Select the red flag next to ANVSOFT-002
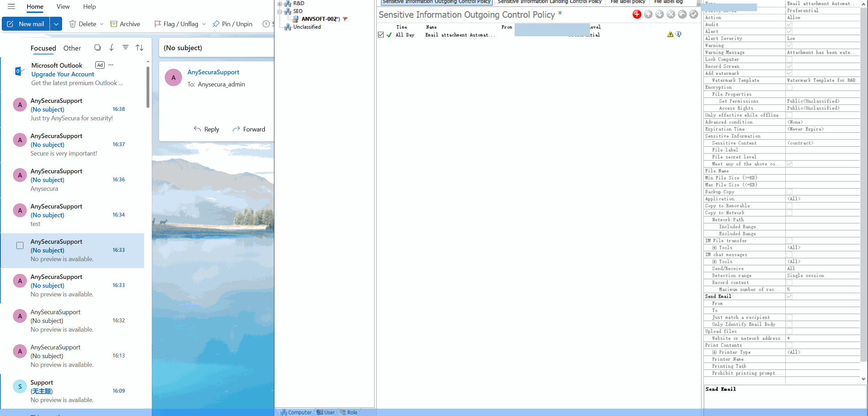Viewport: 868px width, 416px height. tap(345, 19)
